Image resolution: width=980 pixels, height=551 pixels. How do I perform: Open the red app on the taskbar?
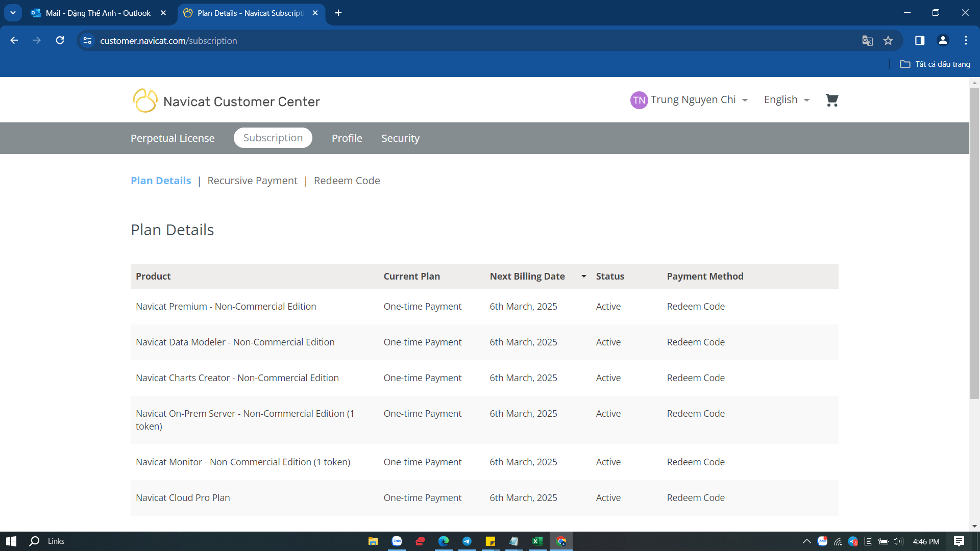point(420,541)
